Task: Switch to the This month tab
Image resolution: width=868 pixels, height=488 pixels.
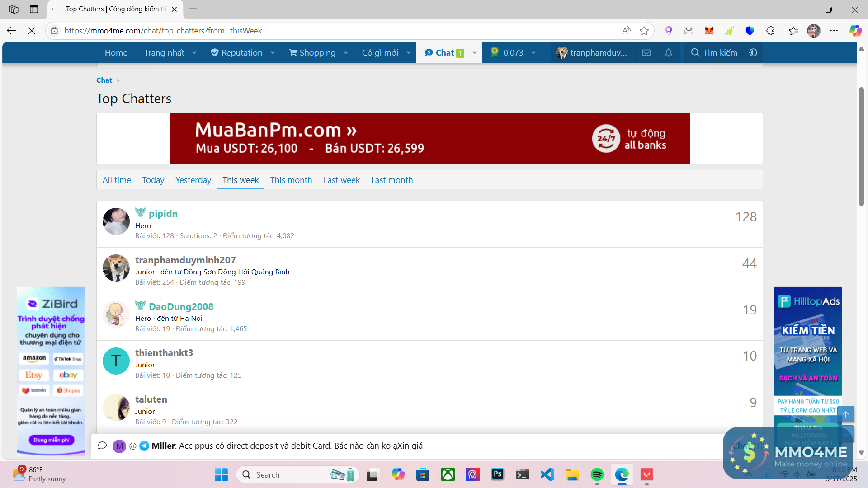Action: (x=291, y=180)
